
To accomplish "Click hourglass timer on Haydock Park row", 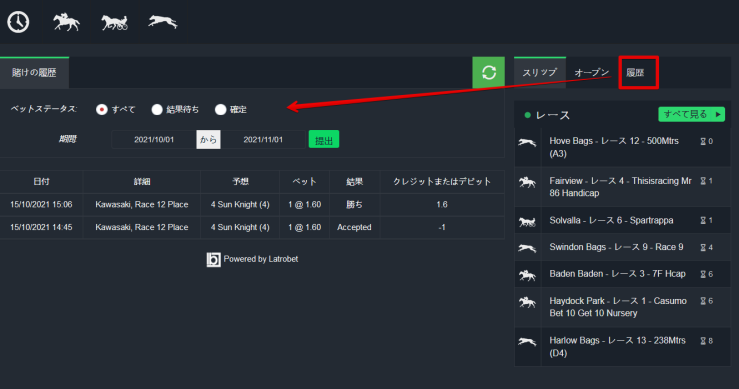I will 703,301.
